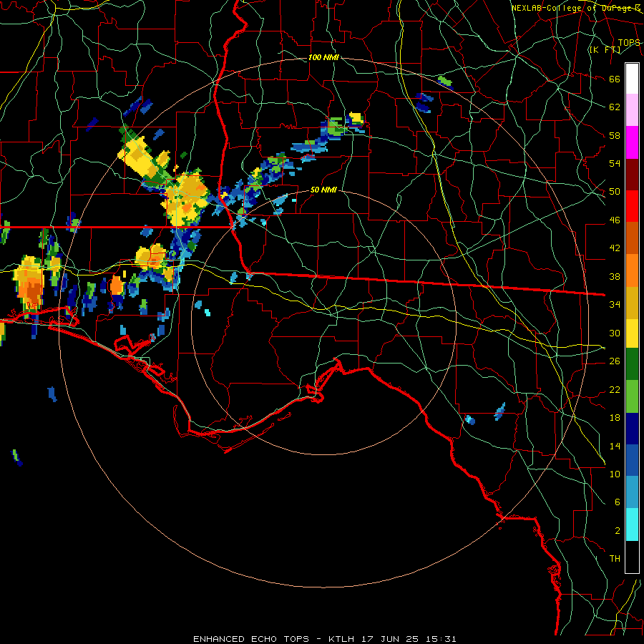
Task: Click the legend number 34
Action: click(615, 304)
